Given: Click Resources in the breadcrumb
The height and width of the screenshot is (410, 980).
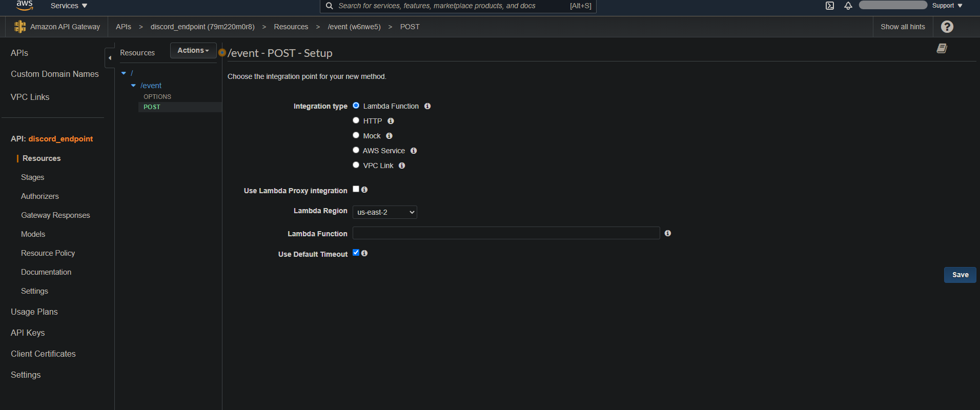Looking at the screenshot, I should pyautogui.click(x=291, y=27).
